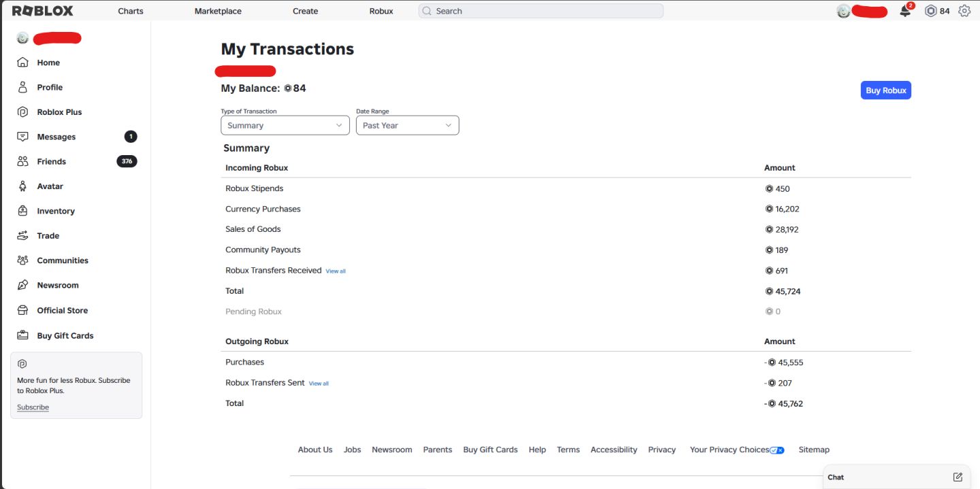The width and height of the screenshot is (980, 489).
Task: Click the Roblox logo in header
Action: [43, 11]
